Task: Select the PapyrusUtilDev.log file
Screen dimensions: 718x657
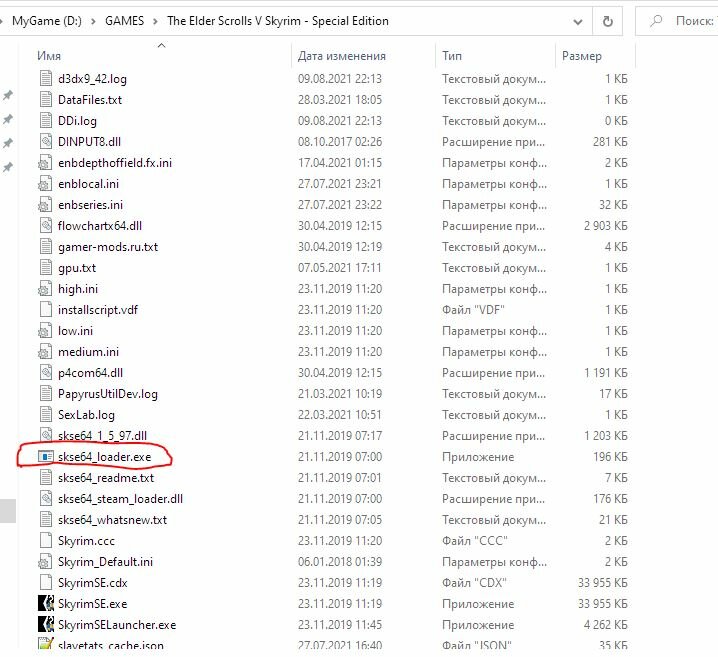Action: (108, 394)
